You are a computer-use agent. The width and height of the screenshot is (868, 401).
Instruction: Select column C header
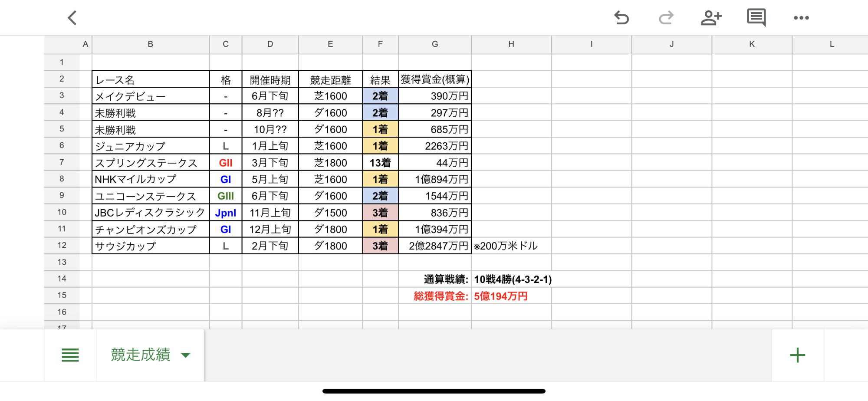click(226, 44)
